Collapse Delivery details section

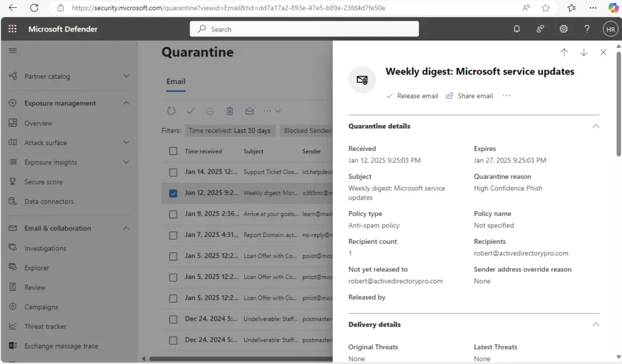click(596, 325)
